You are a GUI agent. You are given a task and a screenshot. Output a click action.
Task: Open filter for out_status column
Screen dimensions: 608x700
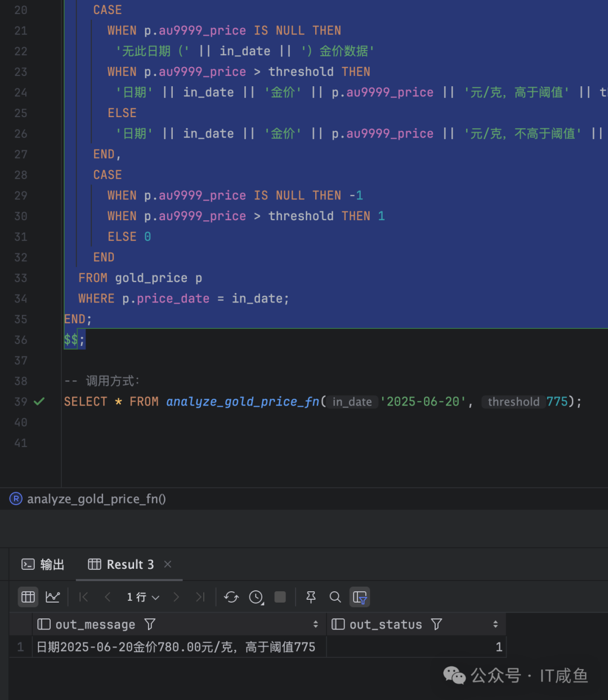point(436,625)
